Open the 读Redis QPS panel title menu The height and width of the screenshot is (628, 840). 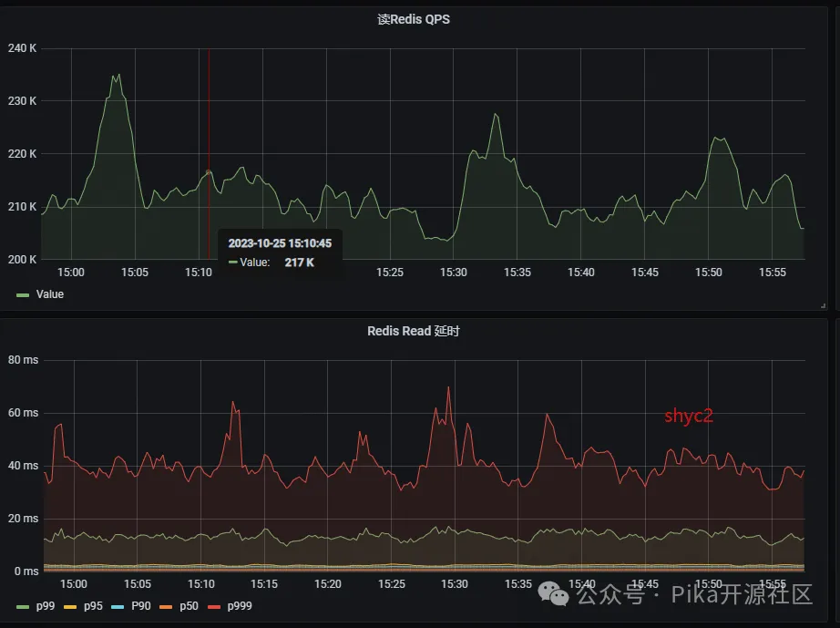(x=413, y=19)
